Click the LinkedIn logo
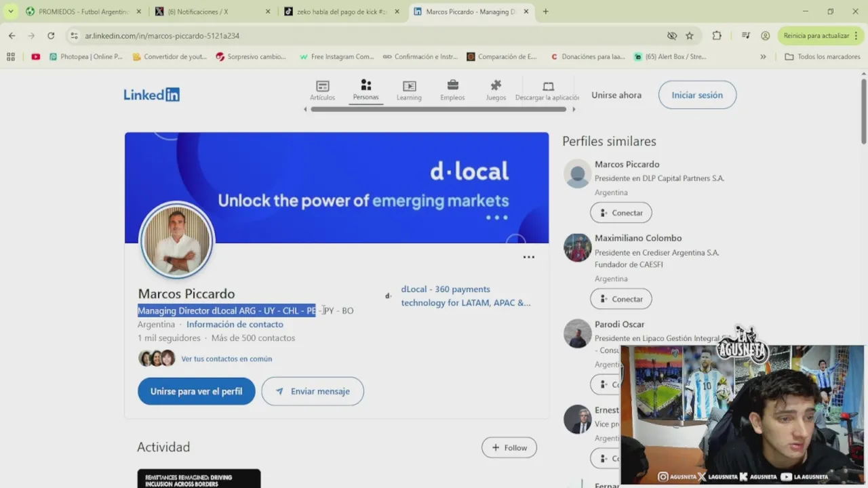The width and height of the screenshot is (868, 488). pyautogui.click(x=151, y=95)
